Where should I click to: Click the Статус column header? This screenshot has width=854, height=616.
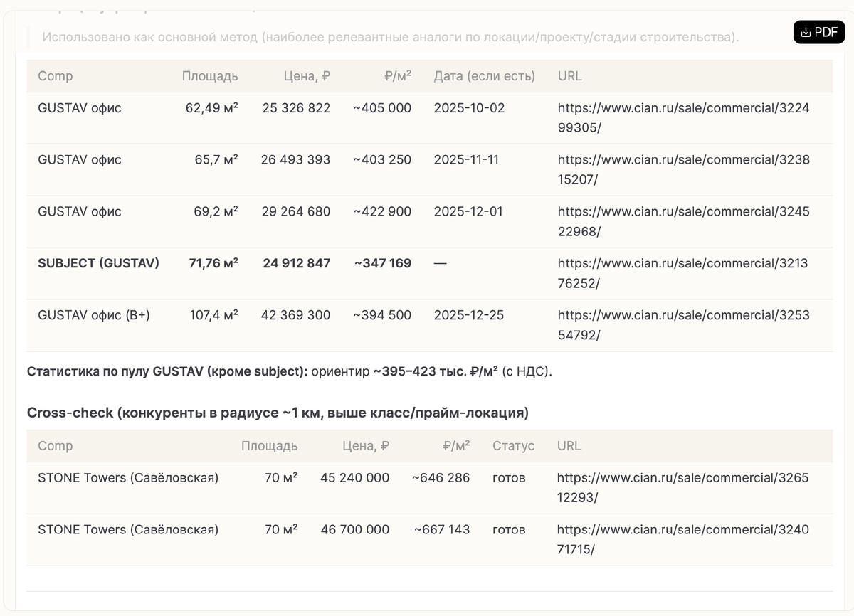(x=513, y=446)
